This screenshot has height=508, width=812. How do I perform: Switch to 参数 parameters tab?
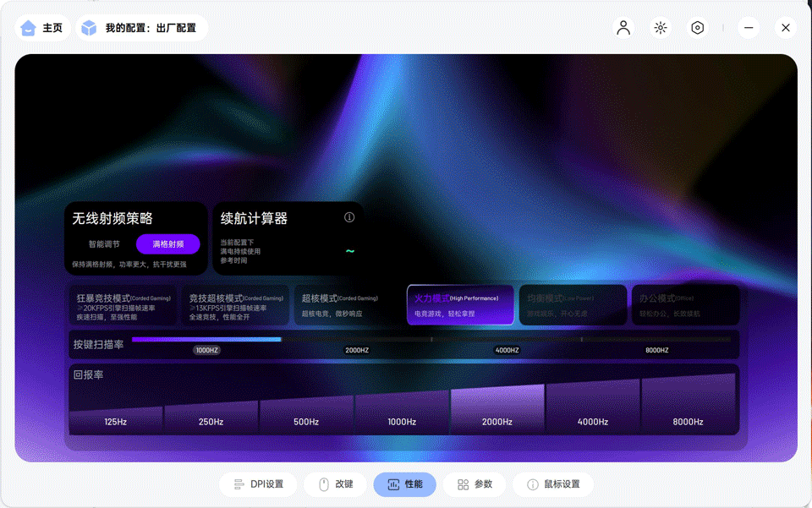tap(475, 484)
